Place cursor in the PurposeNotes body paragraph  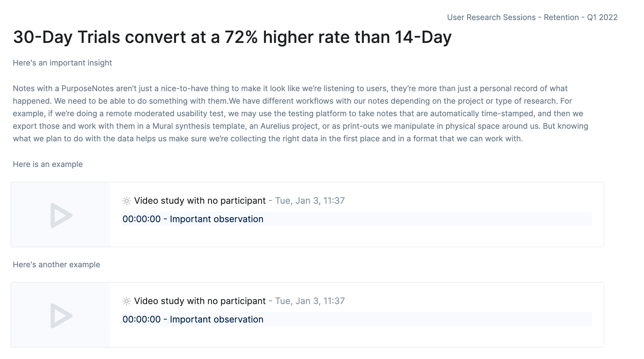coord(301,113)
